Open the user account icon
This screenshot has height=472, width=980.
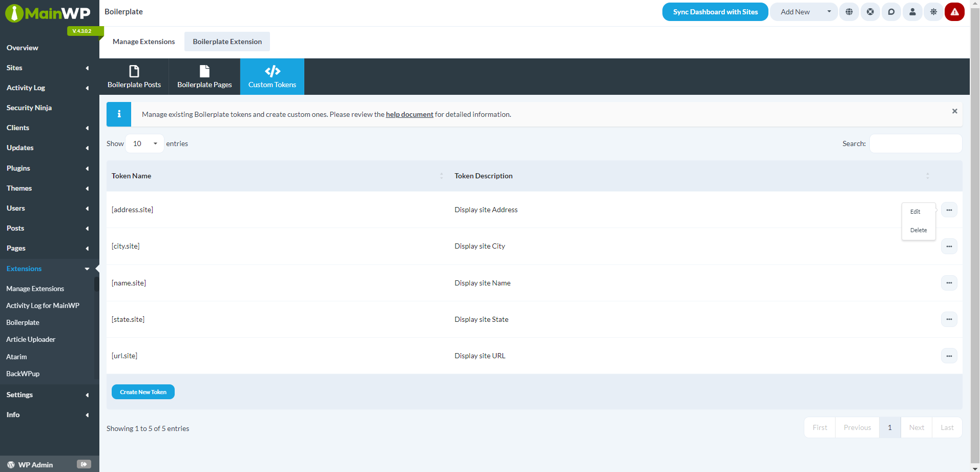coord(912,12)
